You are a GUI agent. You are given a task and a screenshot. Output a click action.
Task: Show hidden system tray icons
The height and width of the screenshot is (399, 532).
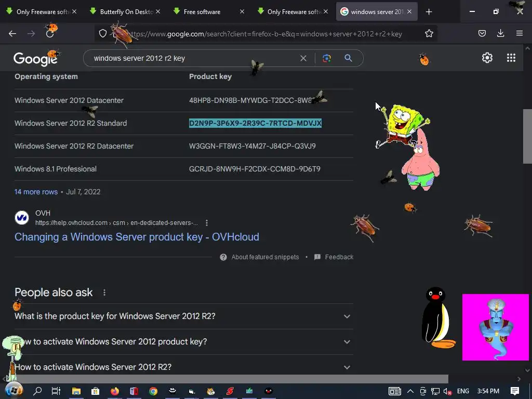(410, 391)
